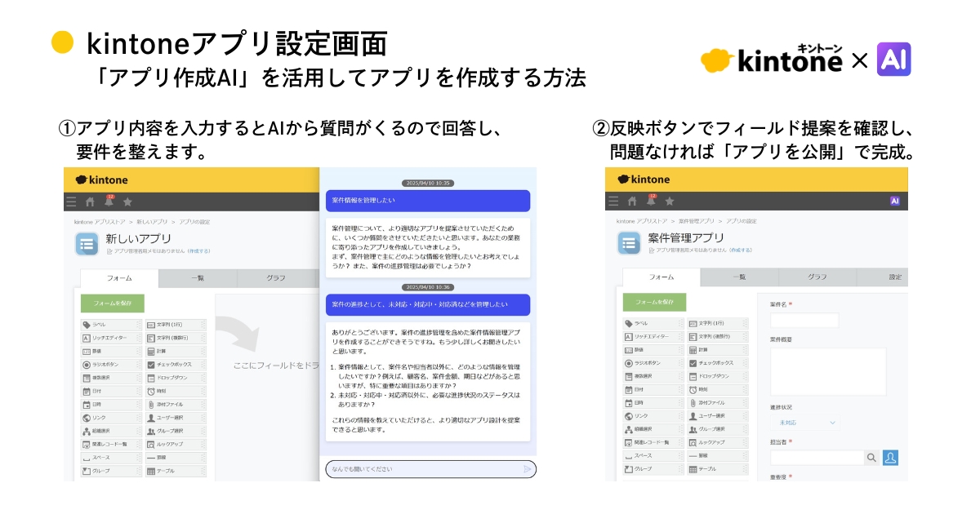Select チェックボックス field in 案件管理アプリ palette
Image resolution: width=980 pixels, height=514 pixels.
[718, 363]
